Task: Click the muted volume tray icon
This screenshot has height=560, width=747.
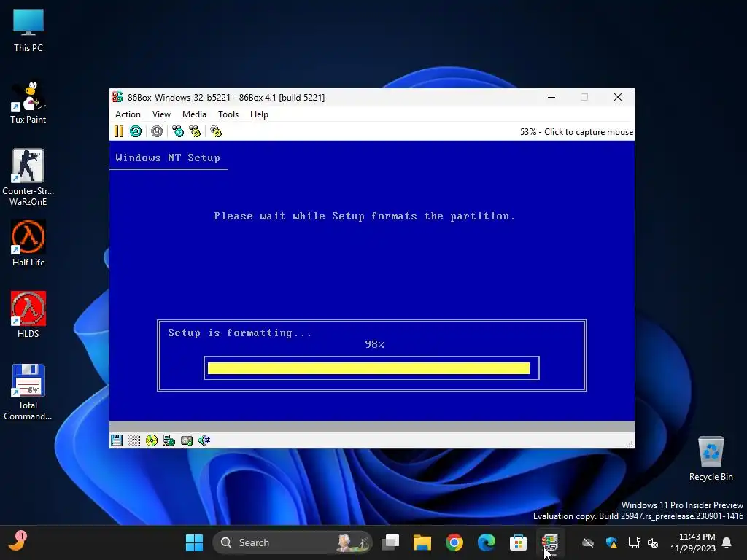Action: [x=653, y=542]
